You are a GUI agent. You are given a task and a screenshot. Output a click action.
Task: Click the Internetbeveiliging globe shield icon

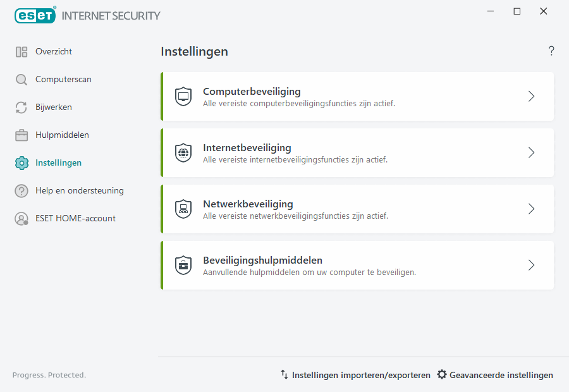183,152
